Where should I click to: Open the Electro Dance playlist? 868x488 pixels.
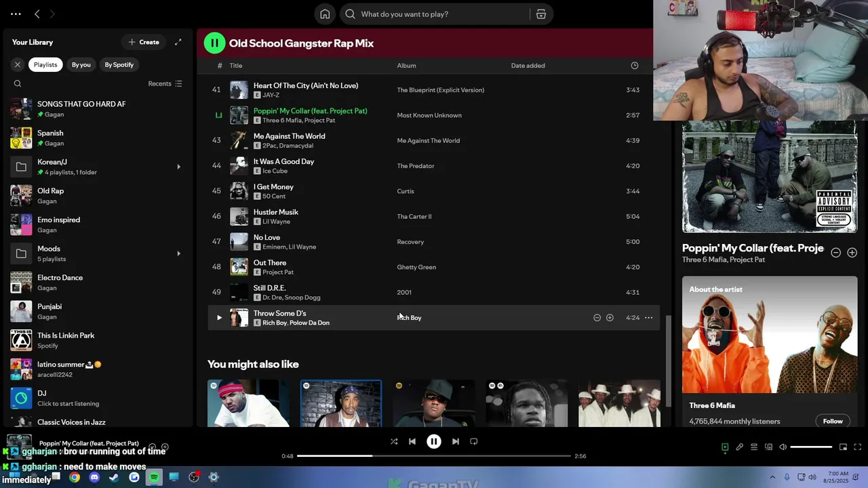tap(98, 283)
